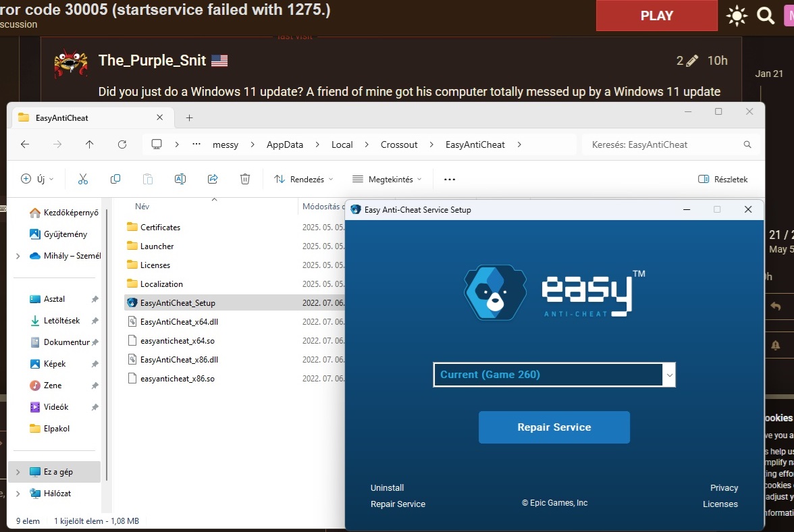Screen dimensions: 794x532
Task: Open the Rendezés sort dropdown
Action: 303,179
